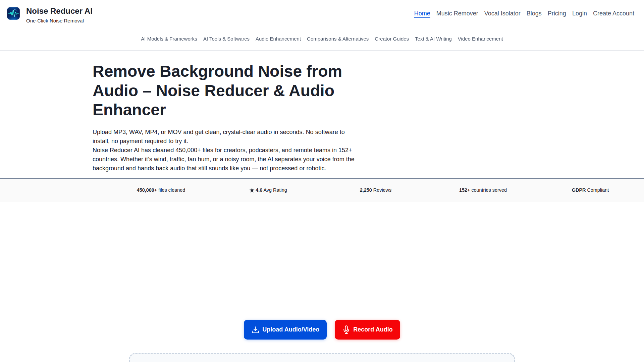Click the star icon beside the 4.6 Avg Rating
This screenshot has height=362, width=644.
[x=252, y=190]
